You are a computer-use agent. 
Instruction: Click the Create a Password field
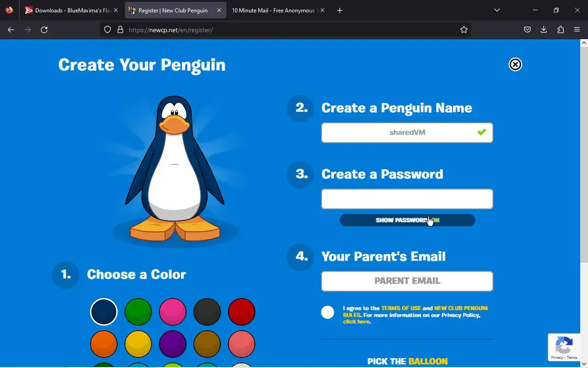(x=407, y=199)
